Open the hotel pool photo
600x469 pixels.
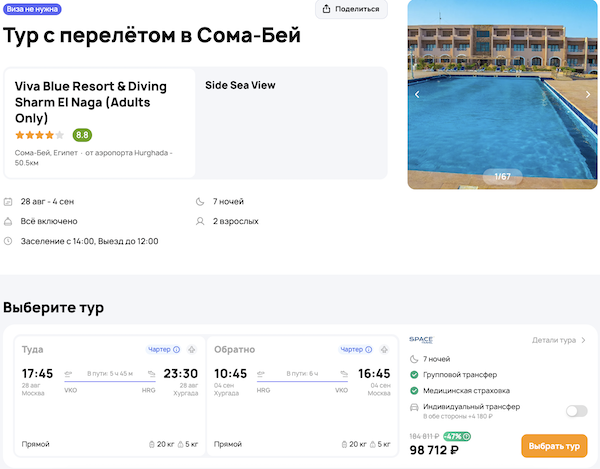click(x=502, y=95)
